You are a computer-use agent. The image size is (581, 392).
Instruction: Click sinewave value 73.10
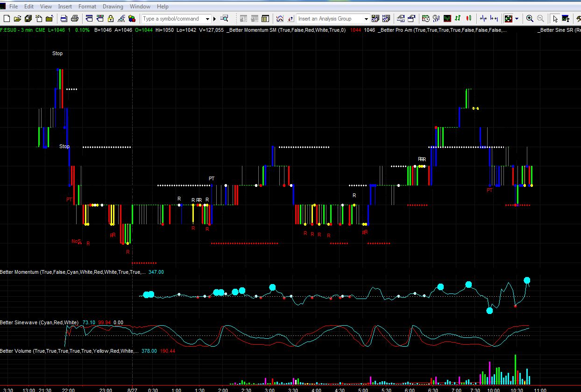(88, 322)
